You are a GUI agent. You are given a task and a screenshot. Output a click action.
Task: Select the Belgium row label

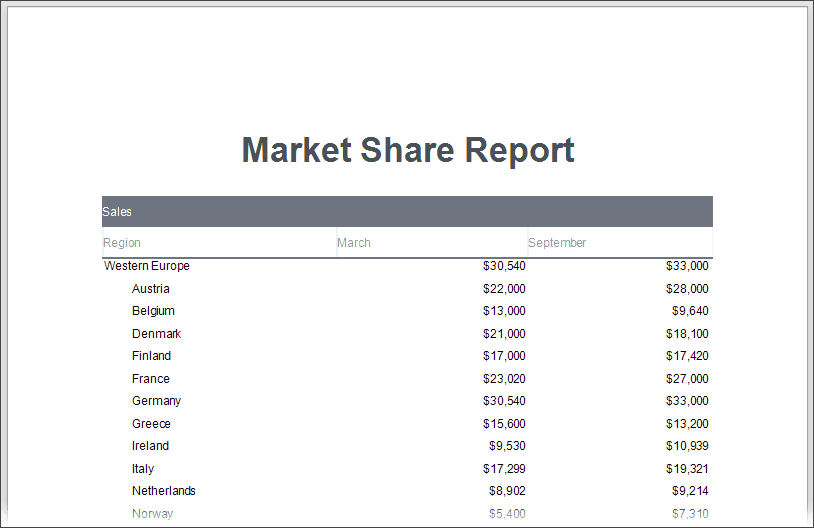pos(153,311)
